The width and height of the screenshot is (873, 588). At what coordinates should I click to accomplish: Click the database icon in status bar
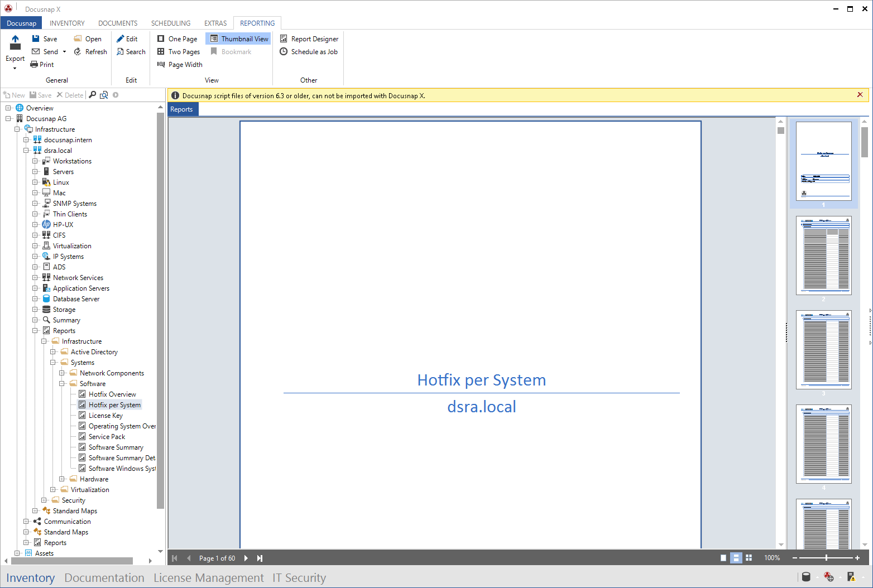pyautogui.click(x=806, y=577)
